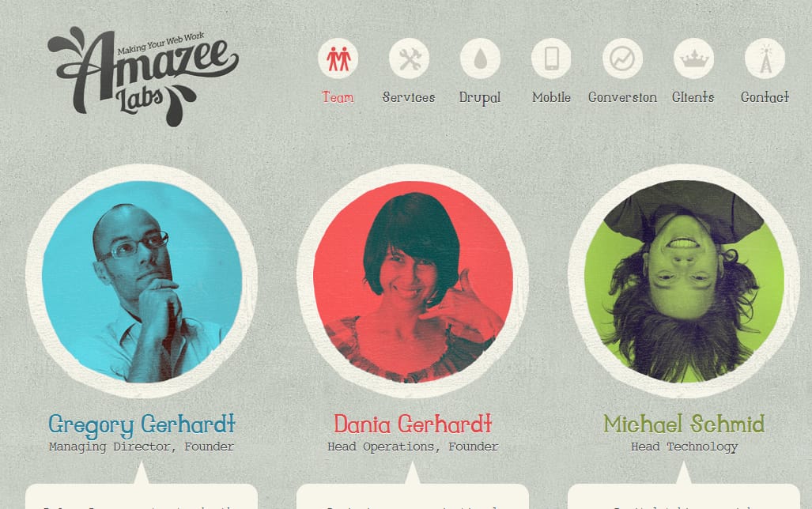Open Michael Schmid's green upside-down portrait

click(684, 281)
